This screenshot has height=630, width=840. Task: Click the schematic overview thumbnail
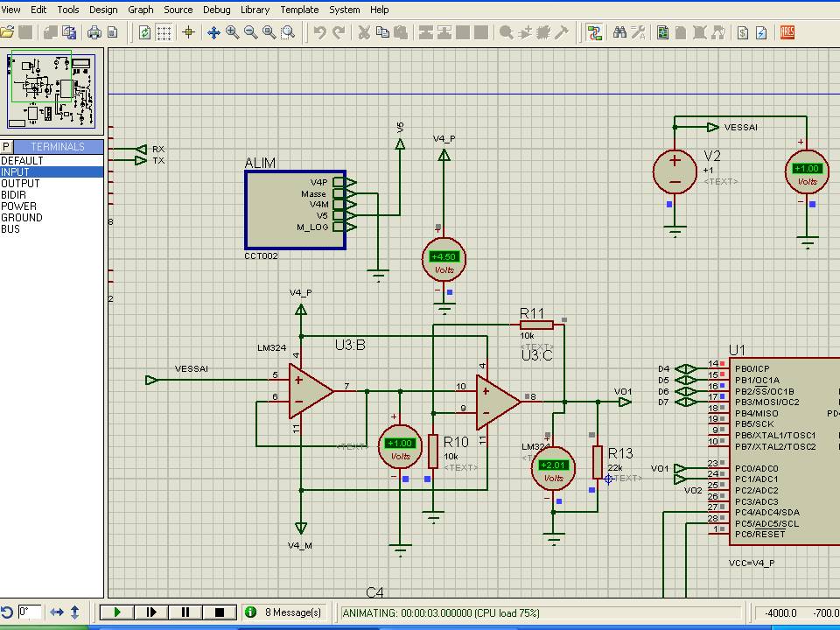(x=52, y=90)
